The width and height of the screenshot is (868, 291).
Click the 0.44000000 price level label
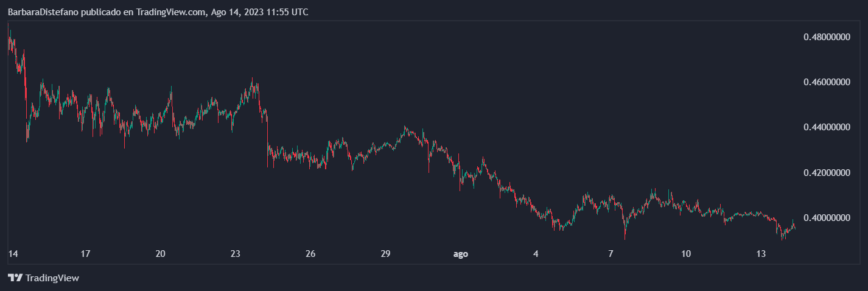(x=826, y=128)
